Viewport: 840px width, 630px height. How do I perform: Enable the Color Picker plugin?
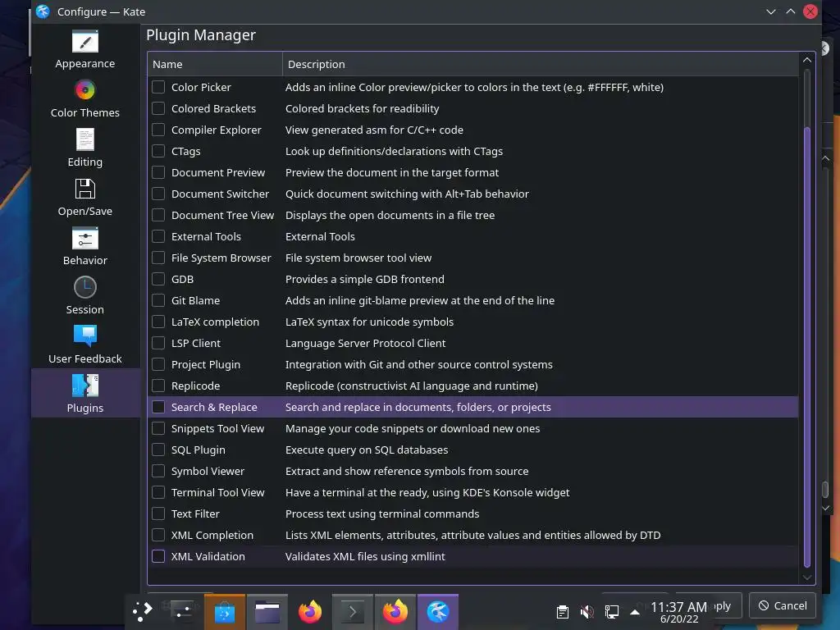coord(158,87)
